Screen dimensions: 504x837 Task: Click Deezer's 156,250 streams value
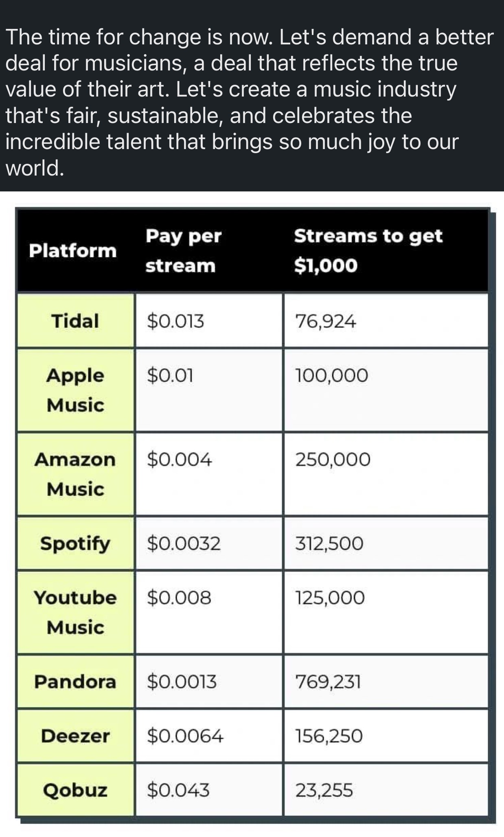(329, 736)
